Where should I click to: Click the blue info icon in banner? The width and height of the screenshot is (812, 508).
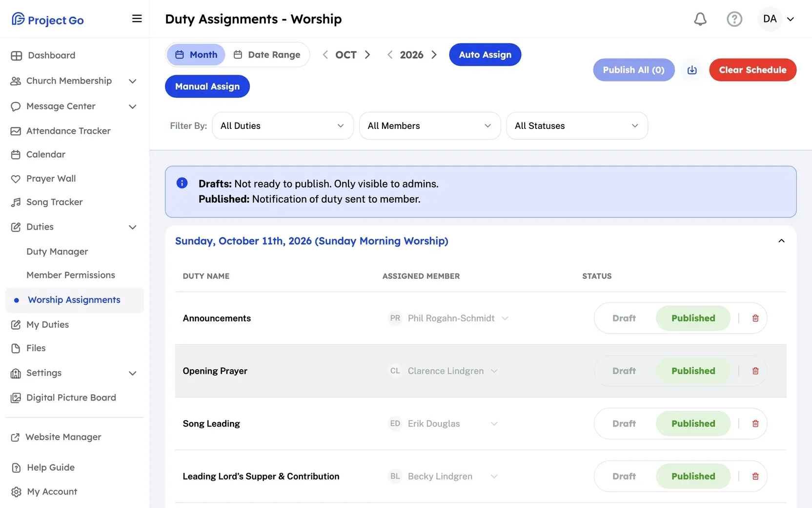(x=182, y=183)
